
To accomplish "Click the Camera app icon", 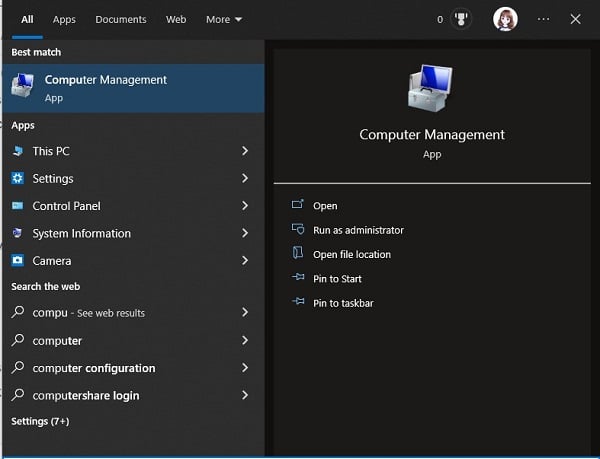I will (x=17, y=261).
